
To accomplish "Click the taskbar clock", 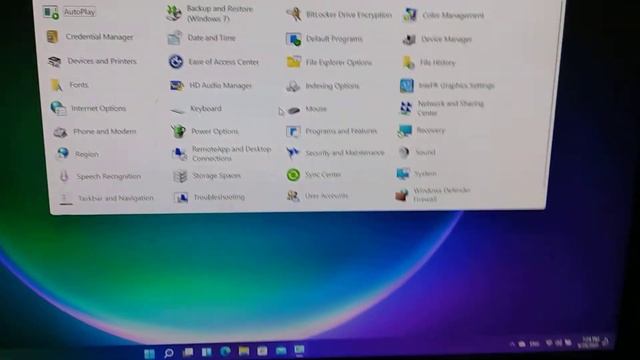I will 589,342.
